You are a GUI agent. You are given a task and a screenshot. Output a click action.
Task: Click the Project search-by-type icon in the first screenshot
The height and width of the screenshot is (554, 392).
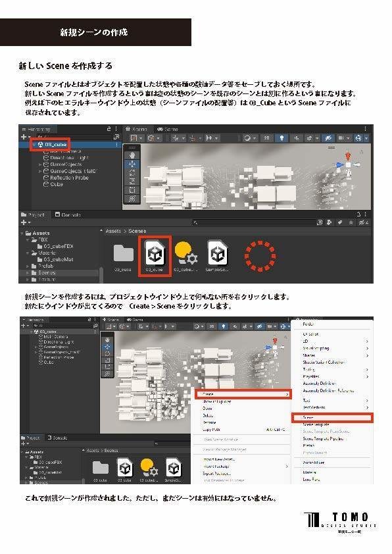click(329, 222)
